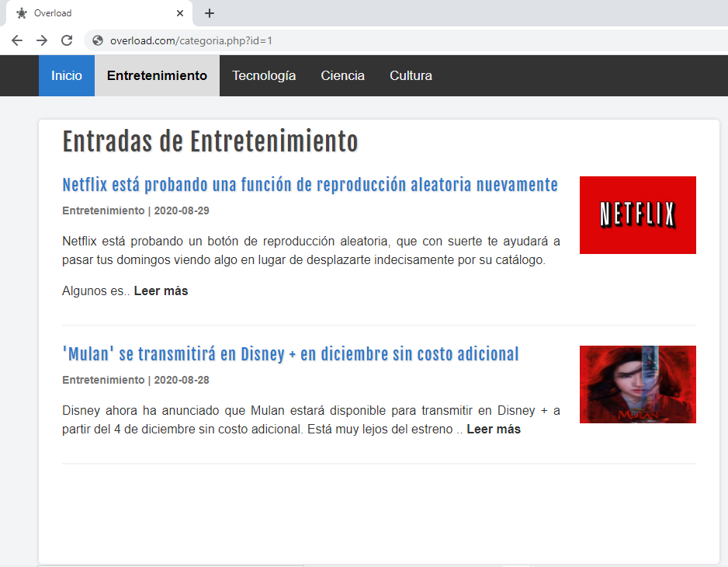Reload the page with the refresh icon
This screenshot has width=728, height=567.
pyautogui.click(x=67, y=40)
